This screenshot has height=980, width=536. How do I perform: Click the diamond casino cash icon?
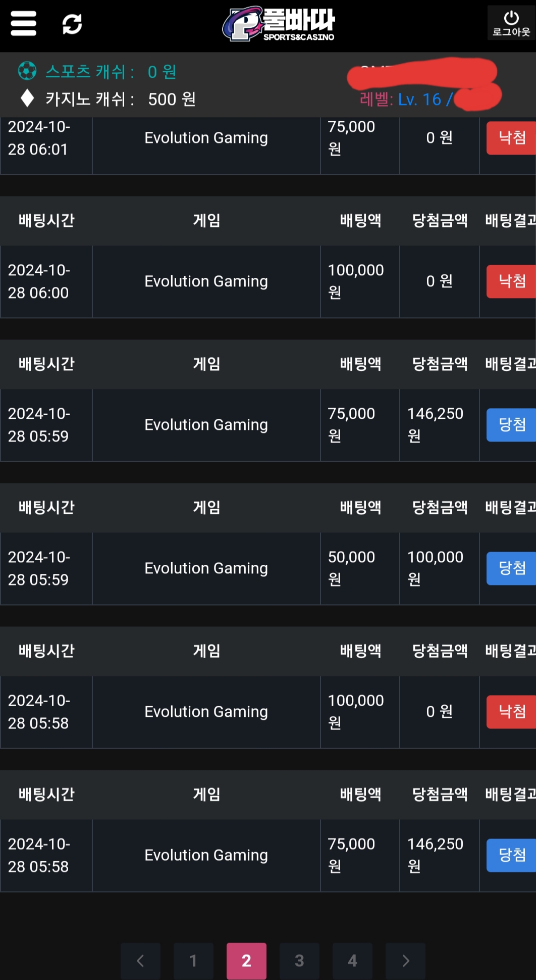pyautogui.click(x=27, y=98)
